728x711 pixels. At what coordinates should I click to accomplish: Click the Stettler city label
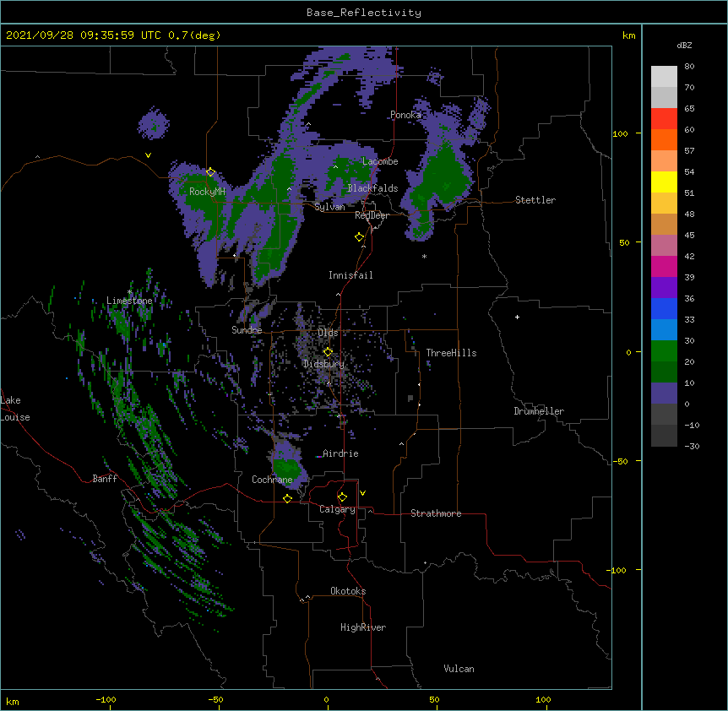click(535, 200)
